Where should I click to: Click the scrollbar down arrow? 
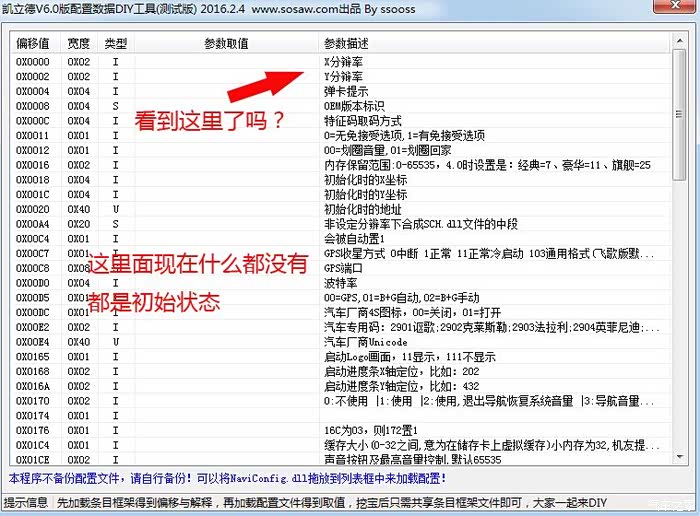pyautogui.click(x=680, y=457)
